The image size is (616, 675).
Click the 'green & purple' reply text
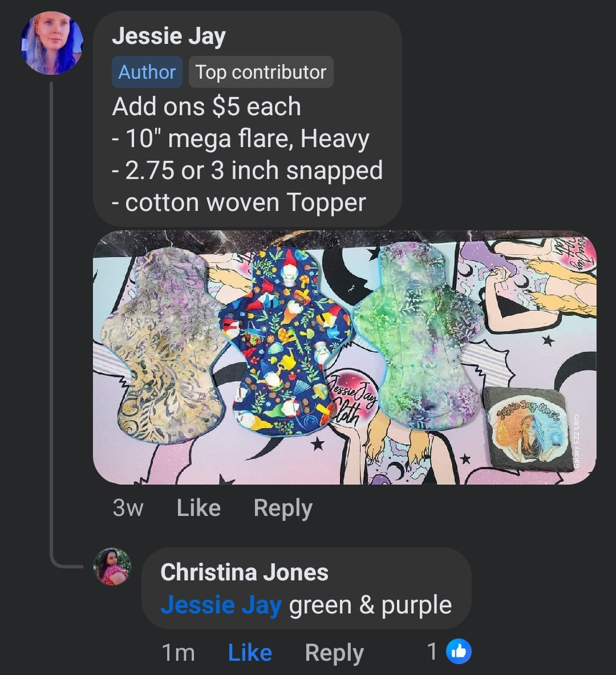(370, 605)
